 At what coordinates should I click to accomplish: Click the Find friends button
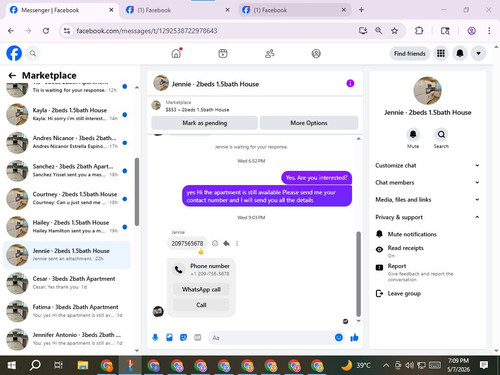410,53
